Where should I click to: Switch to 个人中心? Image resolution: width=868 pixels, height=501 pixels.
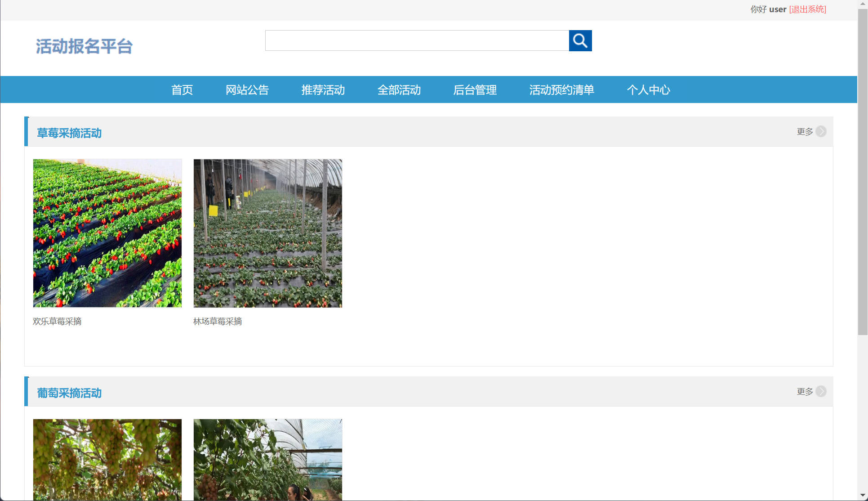[x=649, y=89]
